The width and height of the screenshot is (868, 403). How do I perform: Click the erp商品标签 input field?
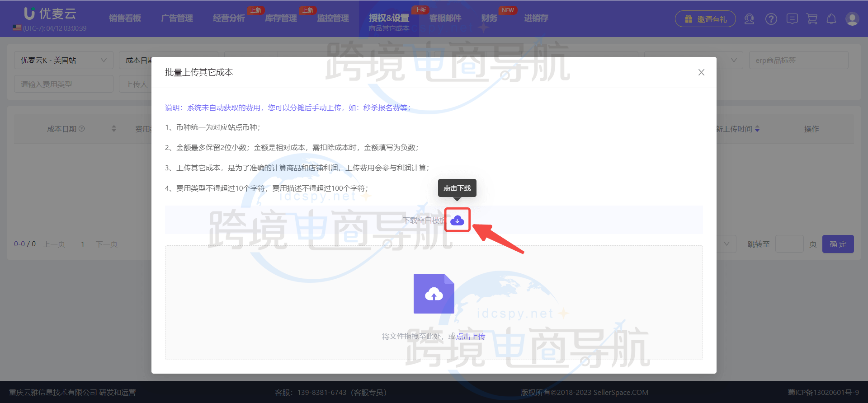pos(798,60)
